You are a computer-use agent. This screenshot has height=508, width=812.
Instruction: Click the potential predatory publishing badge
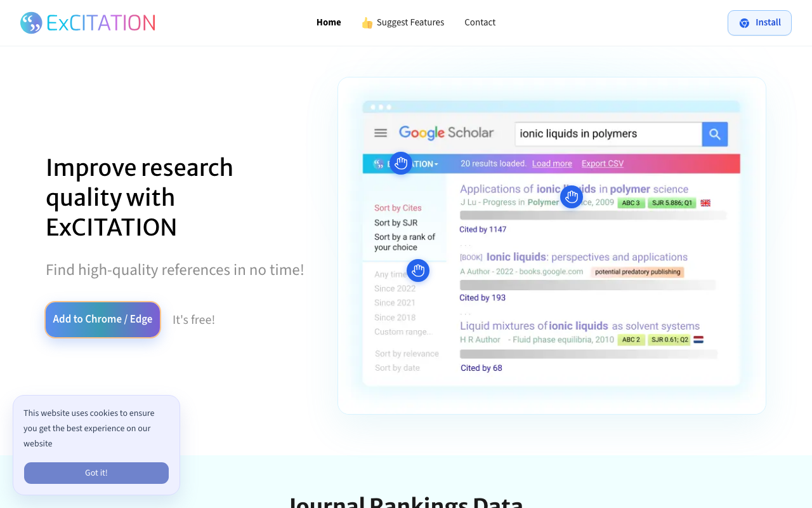click(638, 272)
